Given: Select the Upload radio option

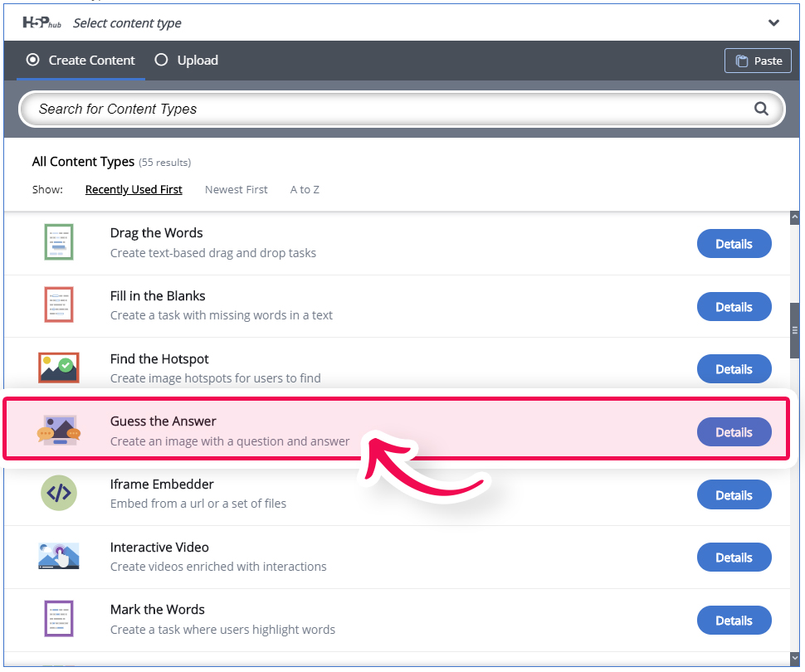Looking at the screenshot, I should (187, 60).
